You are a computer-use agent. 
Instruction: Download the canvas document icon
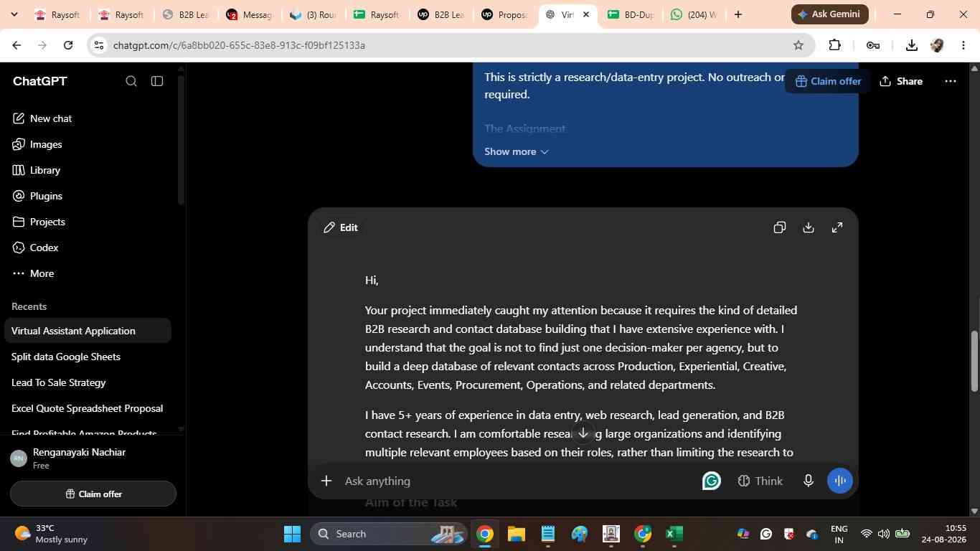point(809,227)
